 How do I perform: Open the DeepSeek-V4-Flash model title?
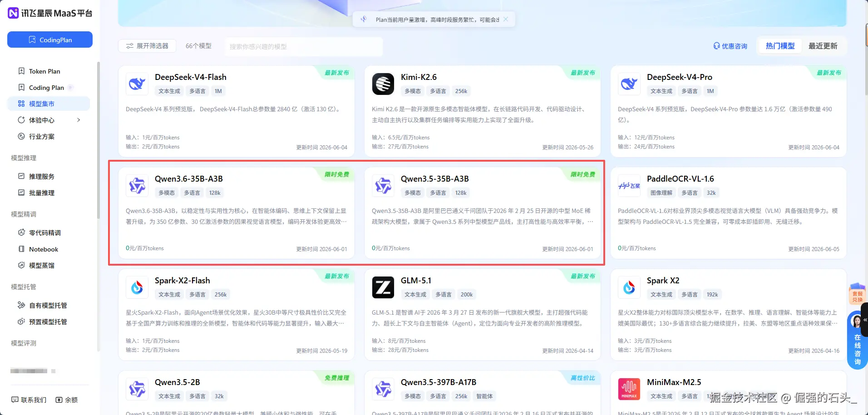(191, 77)
